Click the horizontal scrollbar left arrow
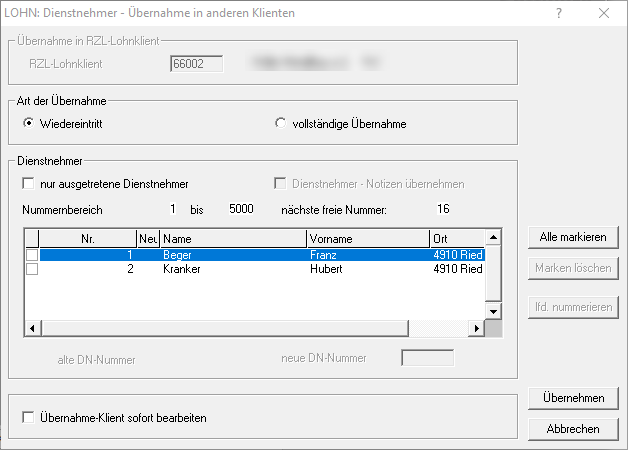This screenshot has width=628, height=450. click(x=31, y=328)
